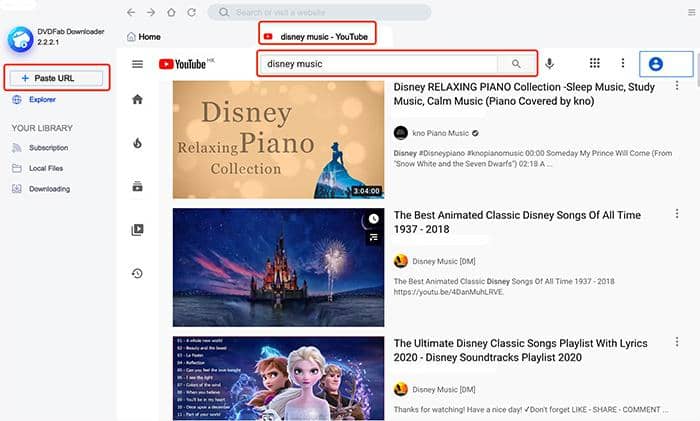Switch to the Home tab
The height and width of the screenshot is (421, 700).
pos(144,37)
